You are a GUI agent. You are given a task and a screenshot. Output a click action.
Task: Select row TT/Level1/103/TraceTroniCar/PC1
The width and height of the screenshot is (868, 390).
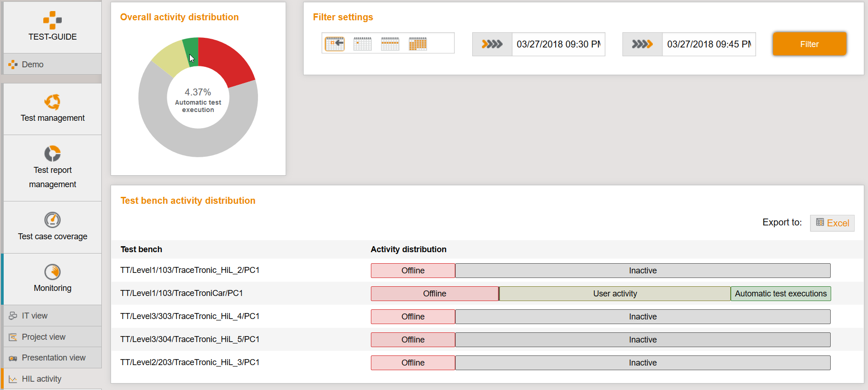pos(487,293)
